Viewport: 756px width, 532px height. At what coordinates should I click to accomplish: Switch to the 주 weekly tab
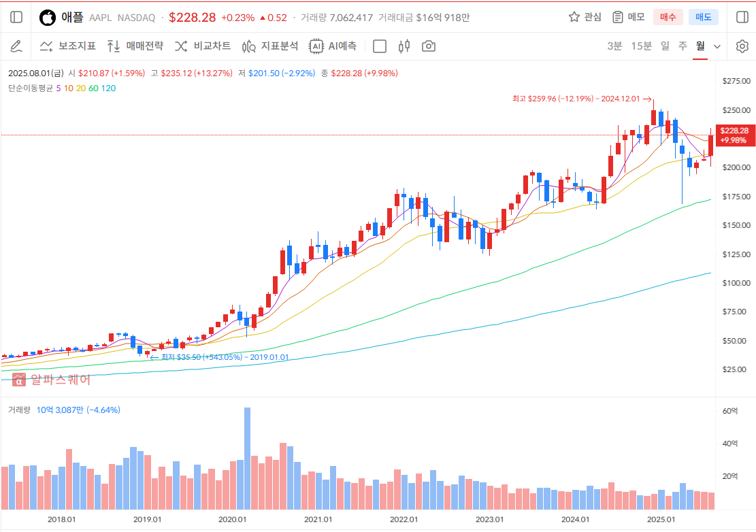pyautogui.click(x=683, y=46)
